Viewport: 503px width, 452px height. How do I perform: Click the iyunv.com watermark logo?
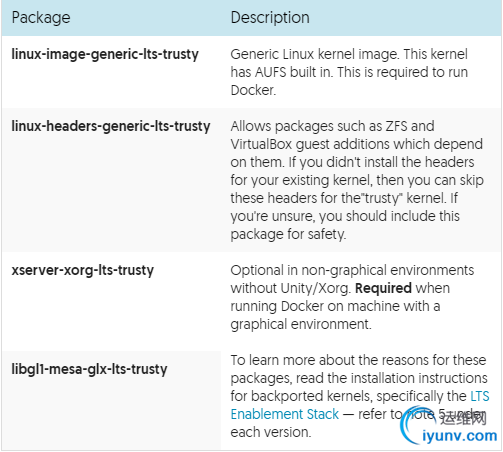pyautogui.click(x=448, y=426)
